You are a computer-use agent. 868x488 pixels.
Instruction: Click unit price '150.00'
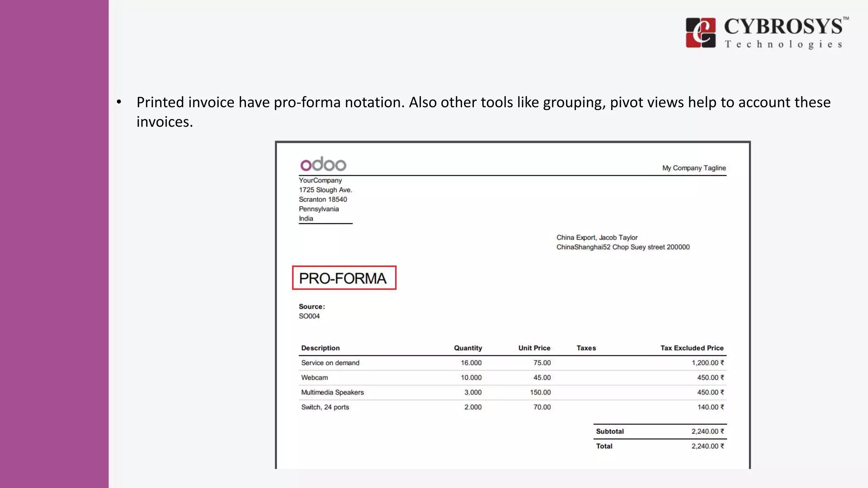[x=540, y=392]
